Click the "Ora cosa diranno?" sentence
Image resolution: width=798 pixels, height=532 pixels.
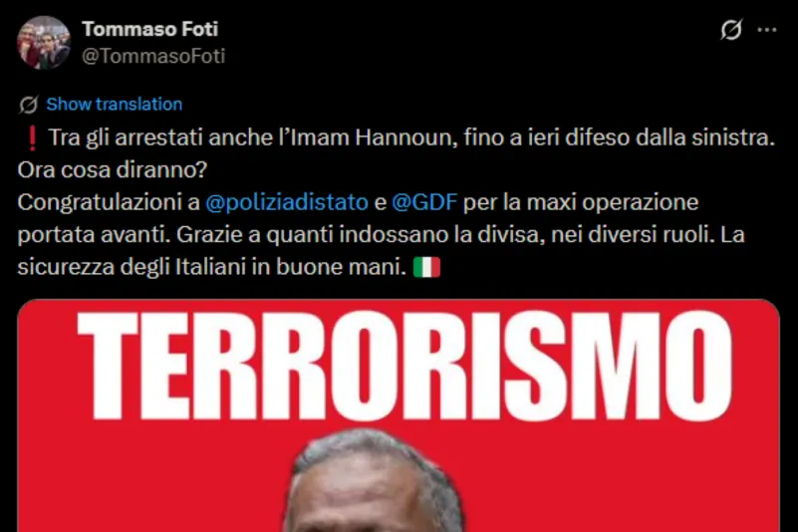point(112,170)
